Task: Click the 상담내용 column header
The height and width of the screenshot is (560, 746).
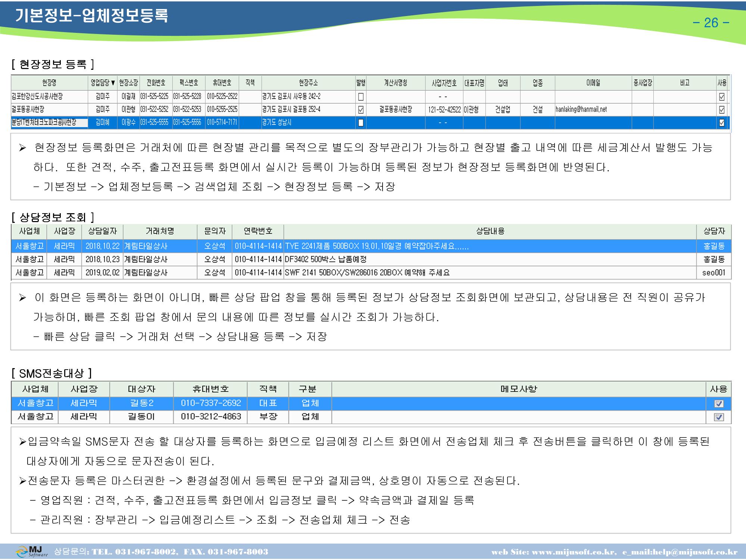Action: pos(490,231)
